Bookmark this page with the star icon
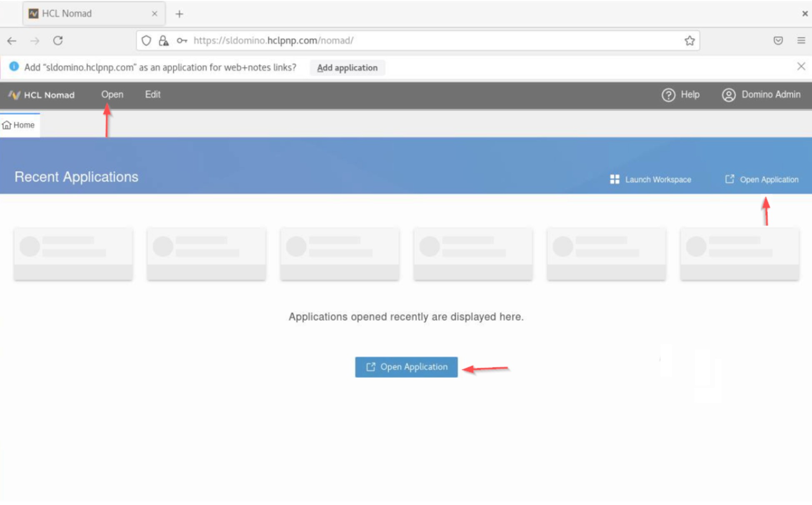Viewport: 812px width, 505px height. pyautogui.click(x=690, y=40)
